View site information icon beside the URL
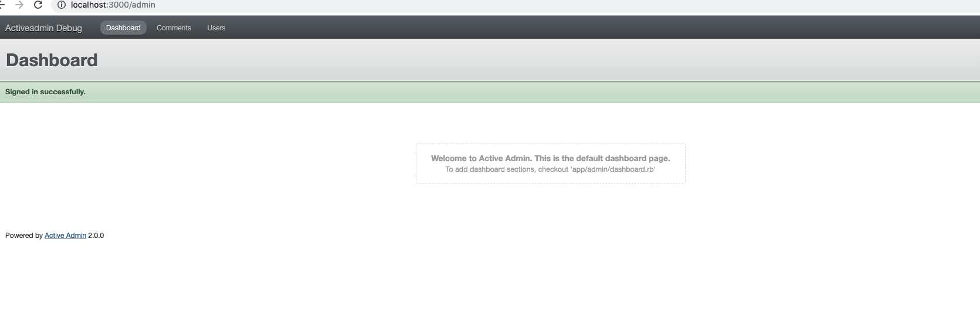 61,5
